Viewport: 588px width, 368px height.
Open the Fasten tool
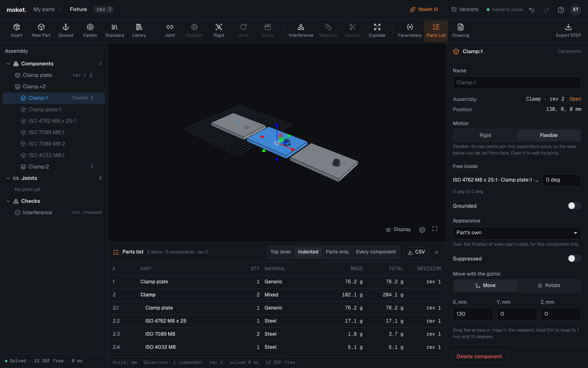[90, 31]
